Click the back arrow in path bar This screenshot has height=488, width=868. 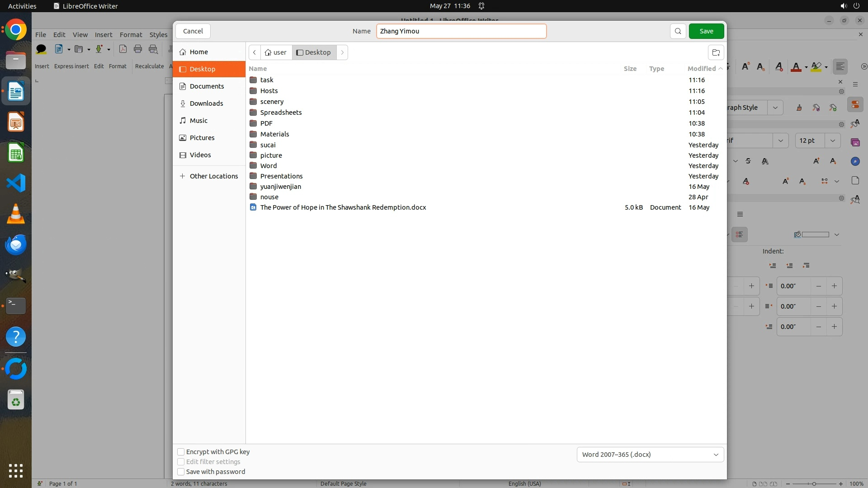(255, 52)
